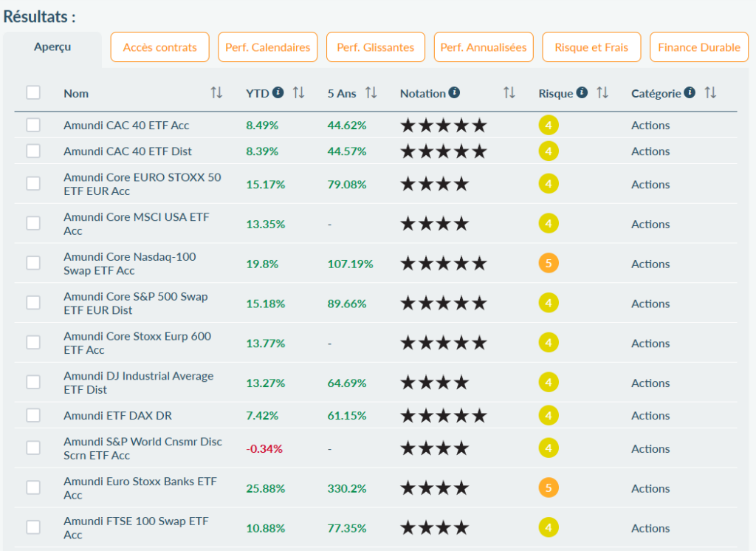The image size is (756, 551).
Task: Sort by Catégorie column arrows
Action: tap(710, 92)
